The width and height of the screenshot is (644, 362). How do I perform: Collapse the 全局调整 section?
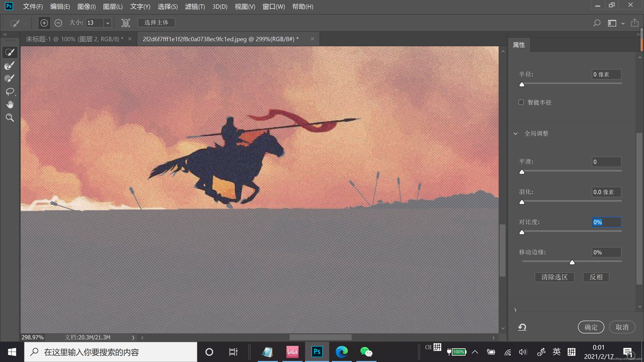pos(516,134)
